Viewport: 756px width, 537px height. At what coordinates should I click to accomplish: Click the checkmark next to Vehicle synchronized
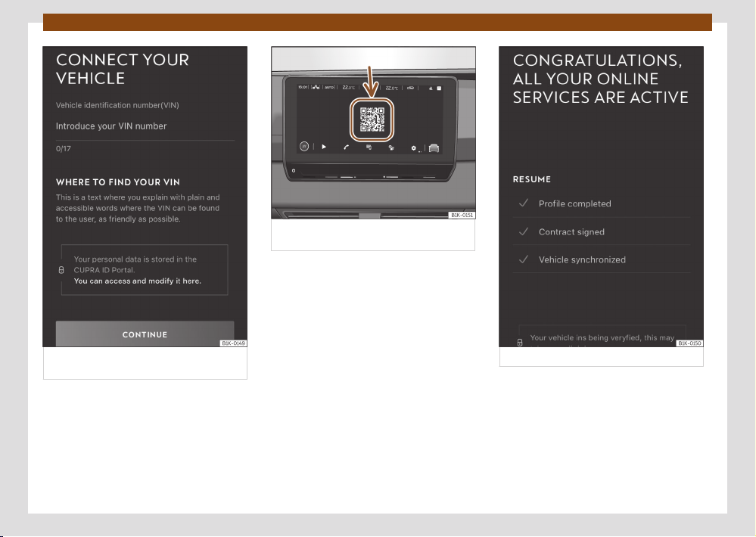(x=524, y=259)
